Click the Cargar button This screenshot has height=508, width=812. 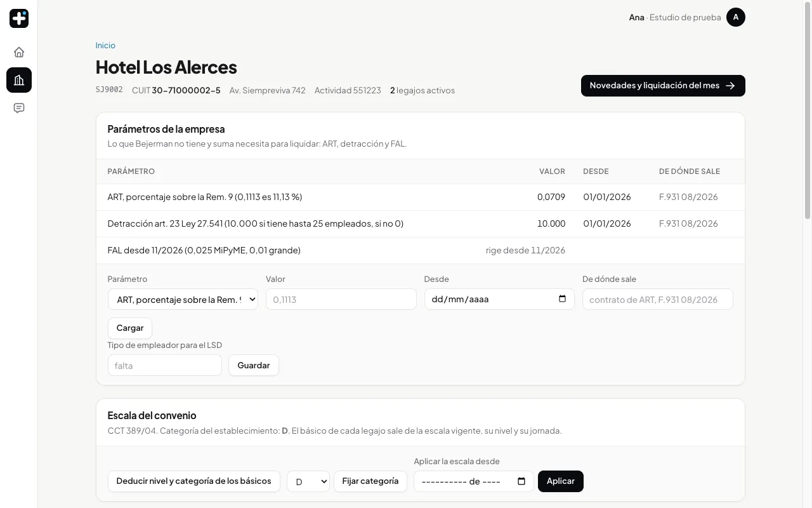(130, 328)
